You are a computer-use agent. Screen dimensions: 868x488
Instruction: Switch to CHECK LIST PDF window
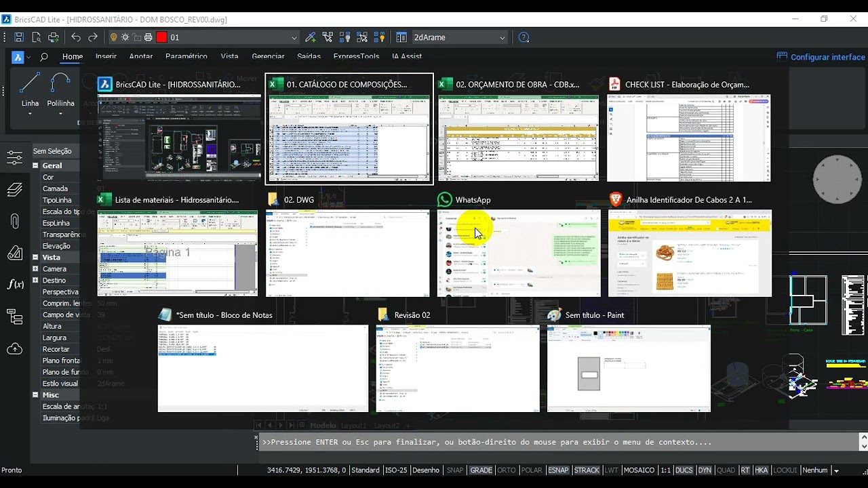[x=689, y=128]
